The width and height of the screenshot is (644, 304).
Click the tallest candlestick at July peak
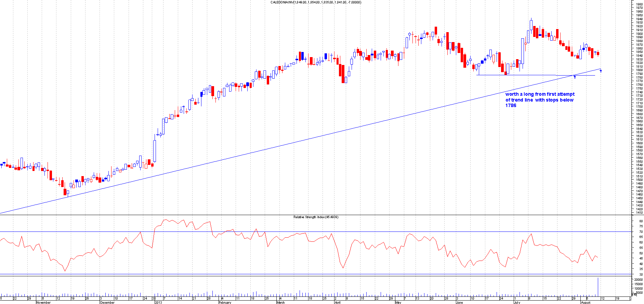tap(531, 25)
